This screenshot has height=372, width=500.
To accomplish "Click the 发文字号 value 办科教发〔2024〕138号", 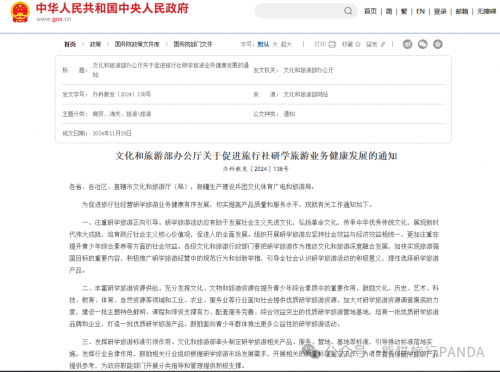I will pyautogui.click(x=122, y=94).
